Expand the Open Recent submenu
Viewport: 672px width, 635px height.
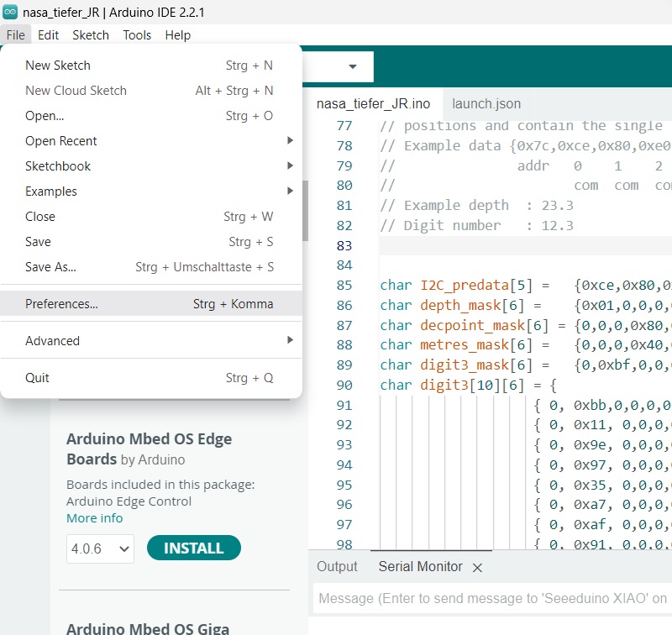pyautogui.click(x=150, y=141)
